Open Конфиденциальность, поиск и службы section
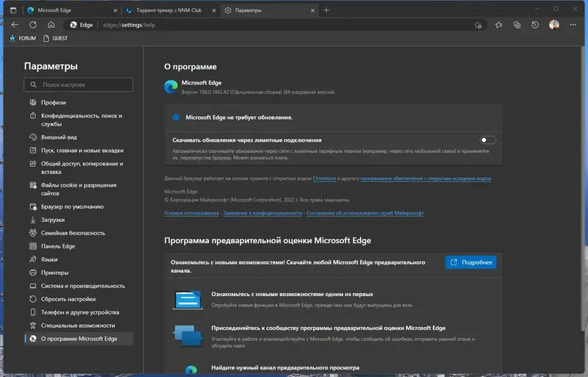Image resolution: width=588 pixels, height=377 pixels. coord(79,120)
